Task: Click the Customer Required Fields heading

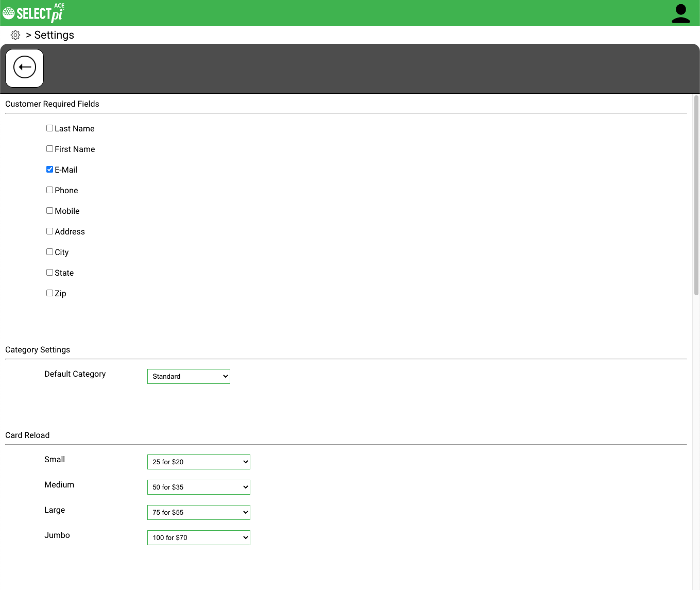Action: pos(52,104)
